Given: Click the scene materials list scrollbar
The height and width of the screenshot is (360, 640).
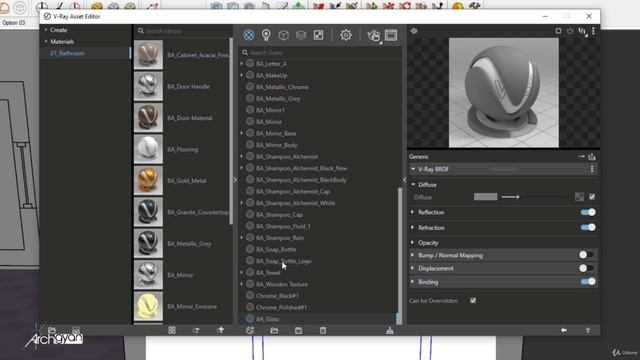Looking at the screenshot, I should (399, 256).
